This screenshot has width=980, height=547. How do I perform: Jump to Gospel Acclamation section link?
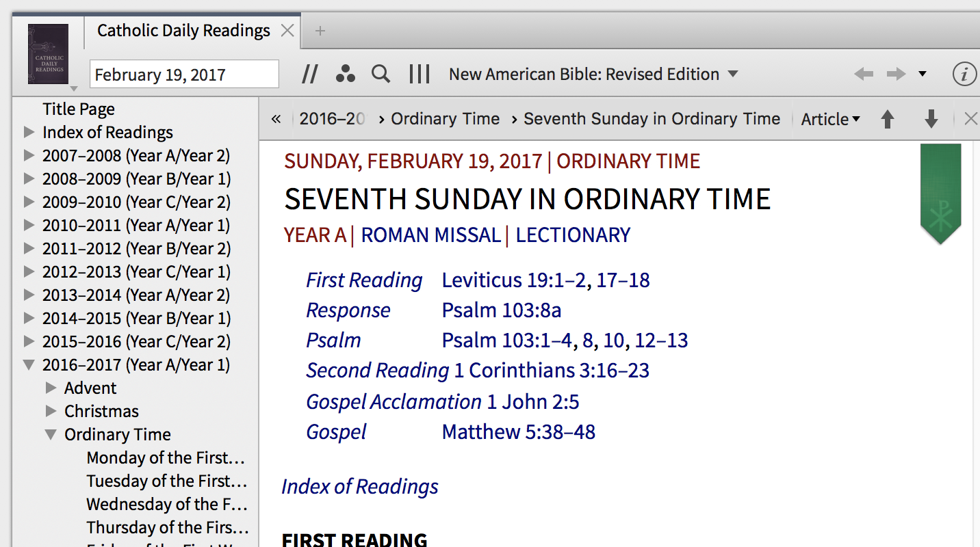[394, 401]
